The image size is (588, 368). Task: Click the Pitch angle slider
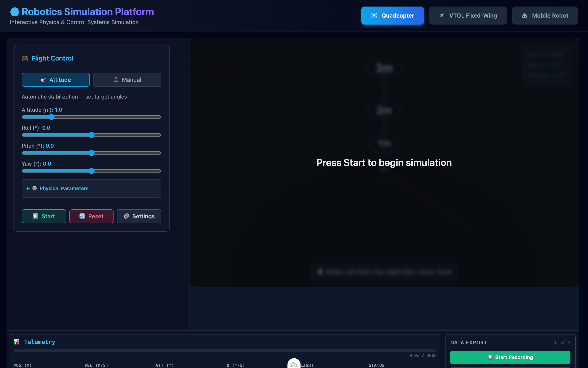click(91, 153)
